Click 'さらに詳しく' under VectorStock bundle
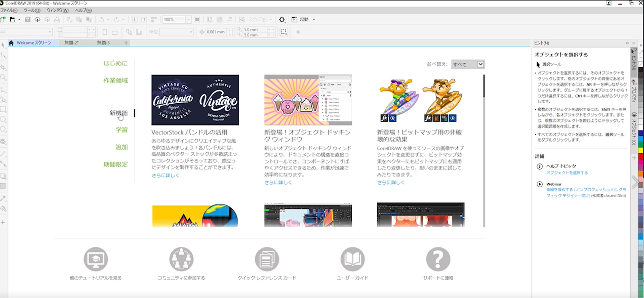This screenshot has width=644, height=298. [x=165, y=176]
